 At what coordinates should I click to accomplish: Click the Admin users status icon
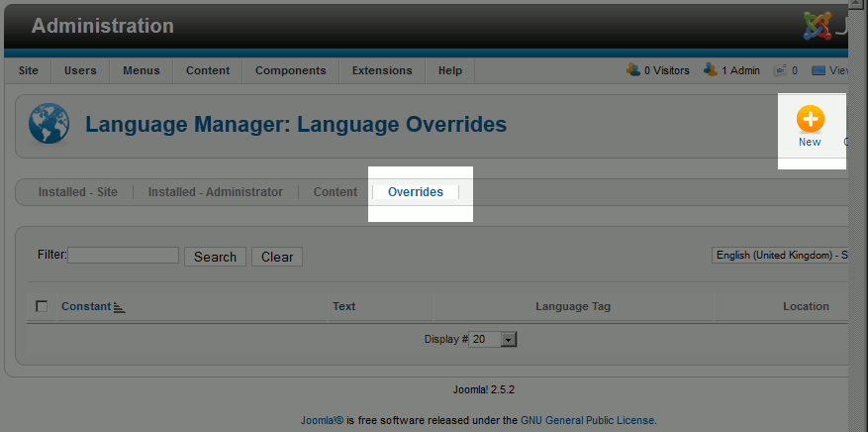click(710, 70)
